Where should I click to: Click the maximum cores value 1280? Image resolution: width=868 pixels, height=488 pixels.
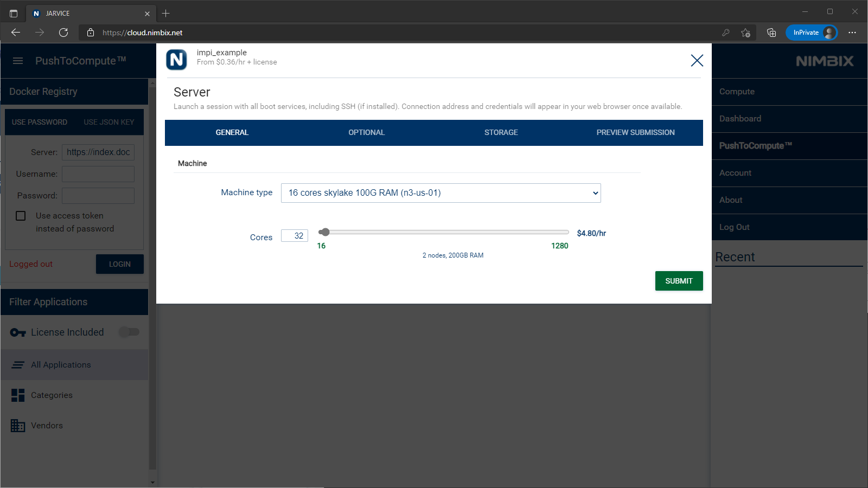[x=560, y=246]
